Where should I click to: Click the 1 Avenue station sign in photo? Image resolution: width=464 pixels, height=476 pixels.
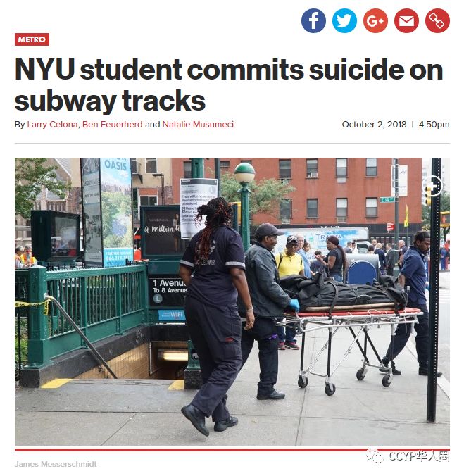[x=168, y=291]
